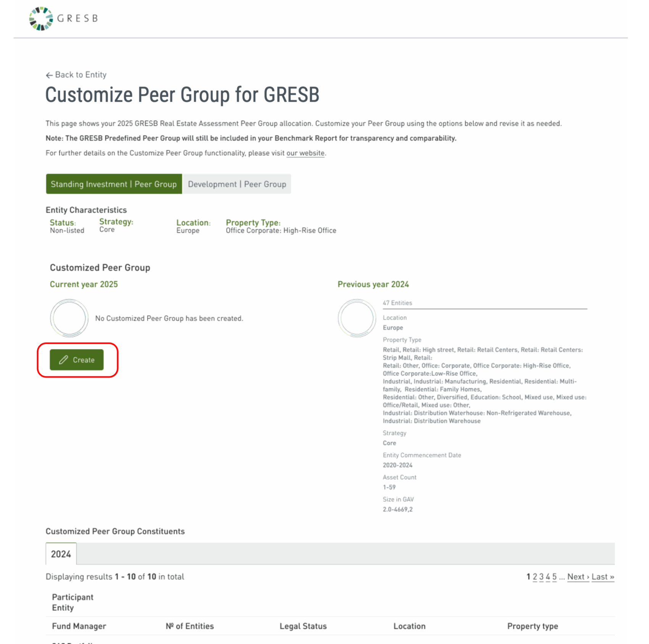Click the Property type column header
Image resolution: width=649 pixels, height=644 pixels.
(x=533, y=626)
